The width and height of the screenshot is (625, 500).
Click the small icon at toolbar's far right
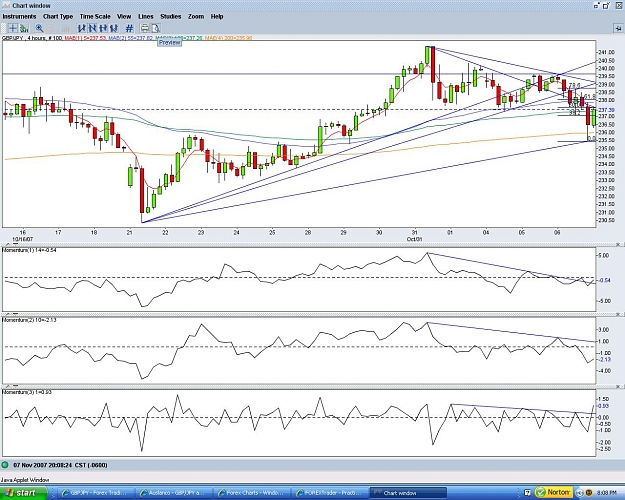(x=618, y=28)
